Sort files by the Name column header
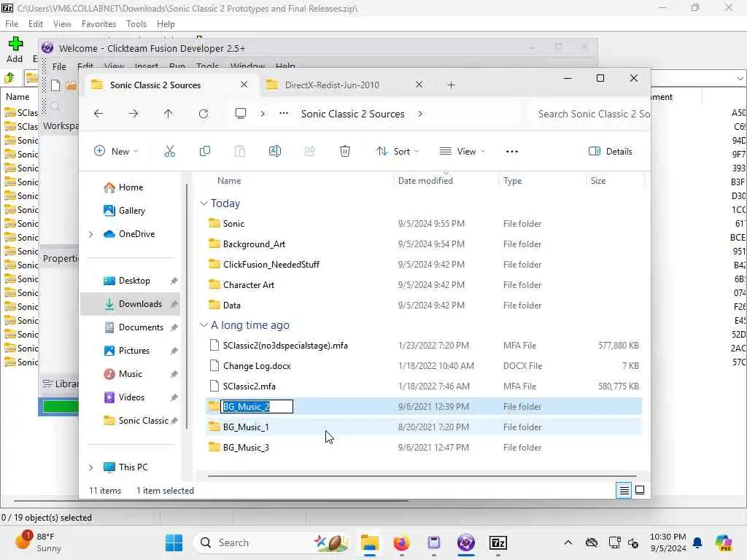Screen dimensions: 747x560 (229, 181)
